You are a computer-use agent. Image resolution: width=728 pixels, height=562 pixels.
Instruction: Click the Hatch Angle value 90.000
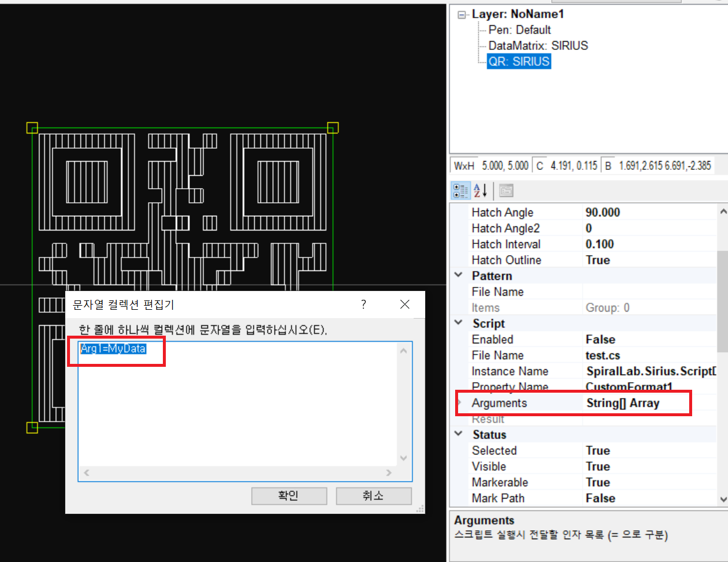pos(603,212)
